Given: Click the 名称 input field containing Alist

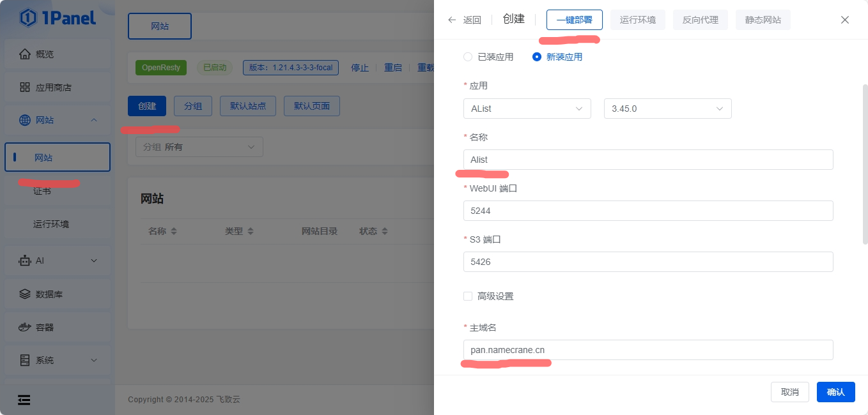Looking at the screenshot, I should (648, 160).
